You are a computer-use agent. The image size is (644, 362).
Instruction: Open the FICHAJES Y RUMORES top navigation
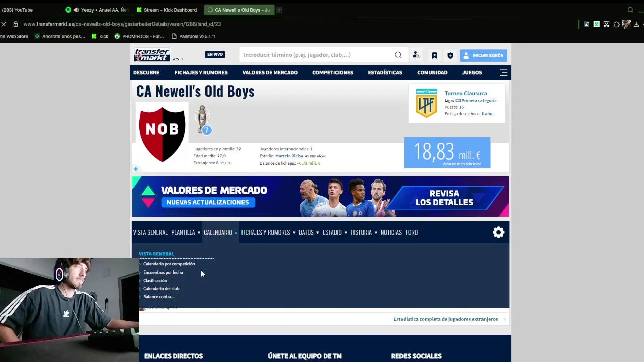coord(201,72)
